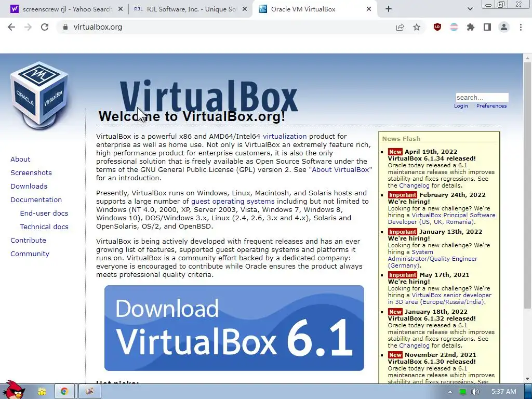Click the browser back arrow

point(11,27)
